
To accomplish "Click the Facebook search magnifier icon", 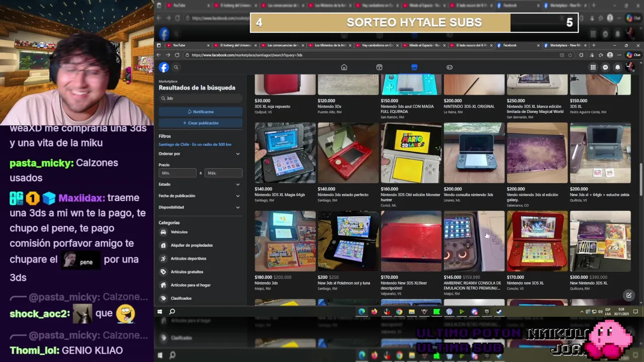I will [x=176, y=67].
